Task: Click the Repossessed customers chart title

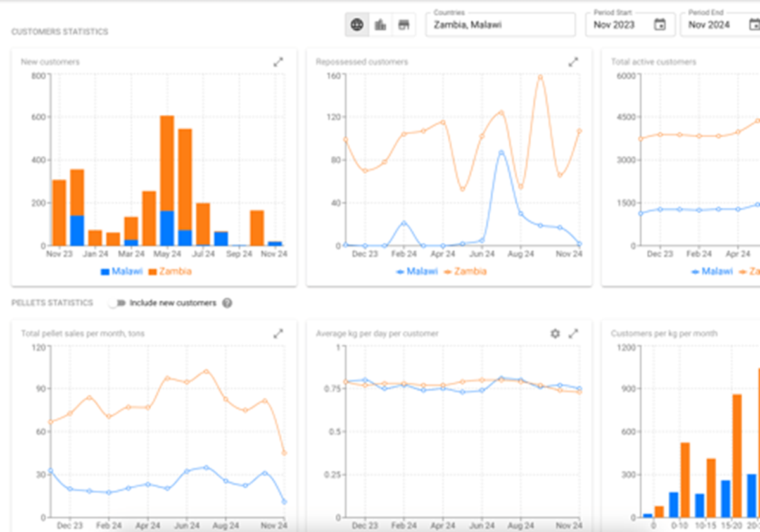Action: pos(362,62)
